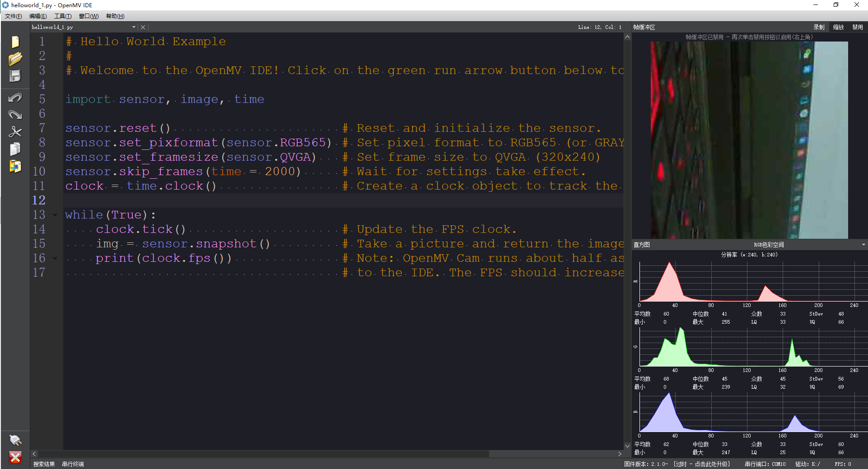Image resolution: width=868 pixels, height=469 pixels.
Task: Save the current script
Action: pos(15,76)
